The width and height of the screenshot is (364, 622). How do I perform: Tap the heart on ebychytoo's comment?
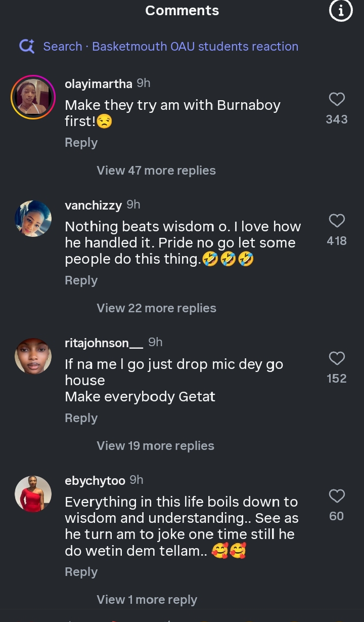[x=337, y=496]
